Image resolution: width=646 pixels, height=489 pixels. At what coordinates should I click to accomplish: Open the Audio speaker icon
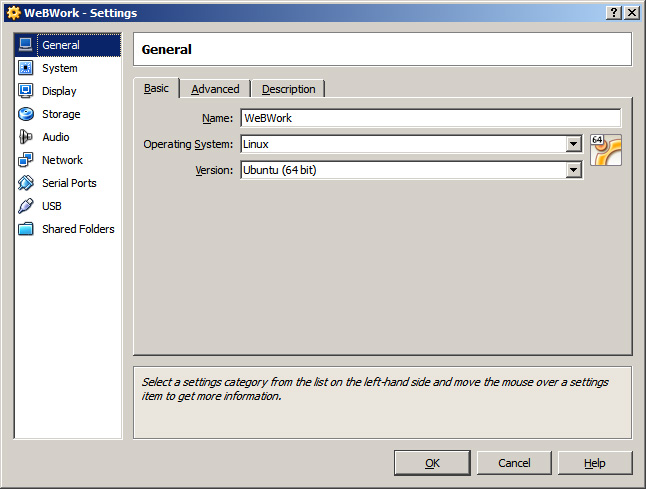click(26, 137)
